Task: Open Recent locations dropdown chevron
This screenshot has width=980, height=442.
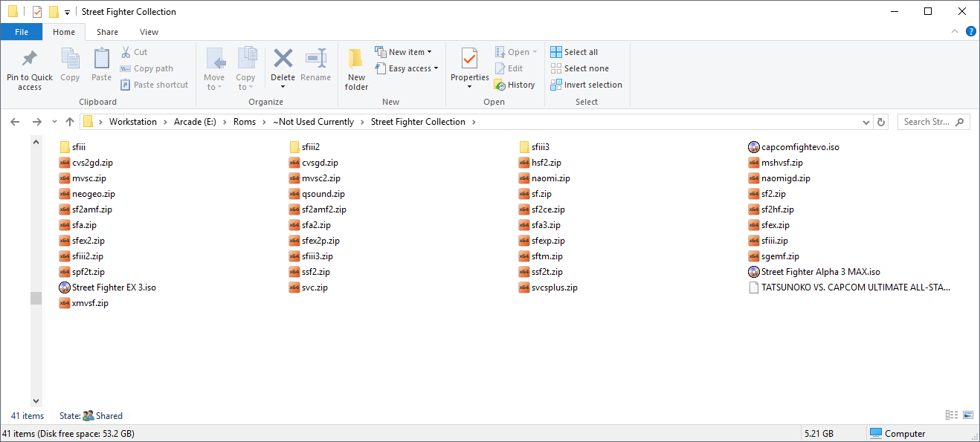Action: 54,122
